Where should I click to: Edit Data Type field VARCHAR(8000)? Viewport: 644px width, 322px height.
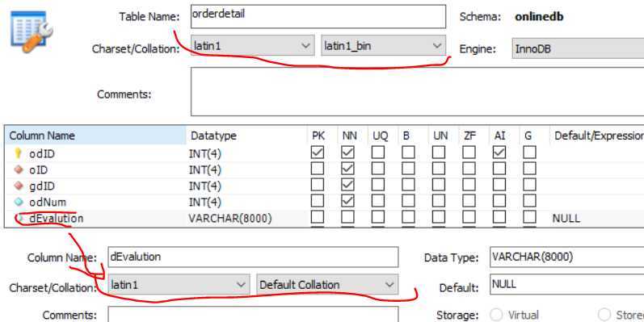click(x=566, y=257)
